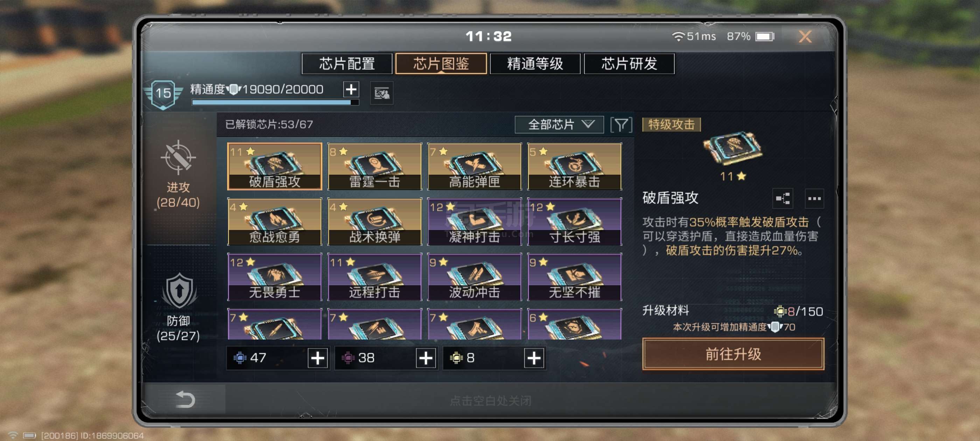
Task: Click the mastery info card icon
Action: [x=381, y=93]
